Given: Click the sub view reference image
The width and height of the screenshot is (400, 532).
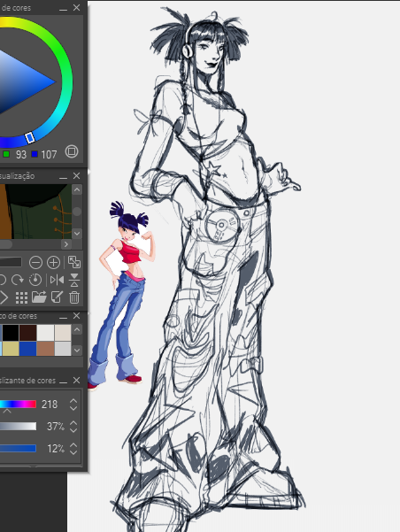Looking at the screenshot, I should click(x=35, y=212).
